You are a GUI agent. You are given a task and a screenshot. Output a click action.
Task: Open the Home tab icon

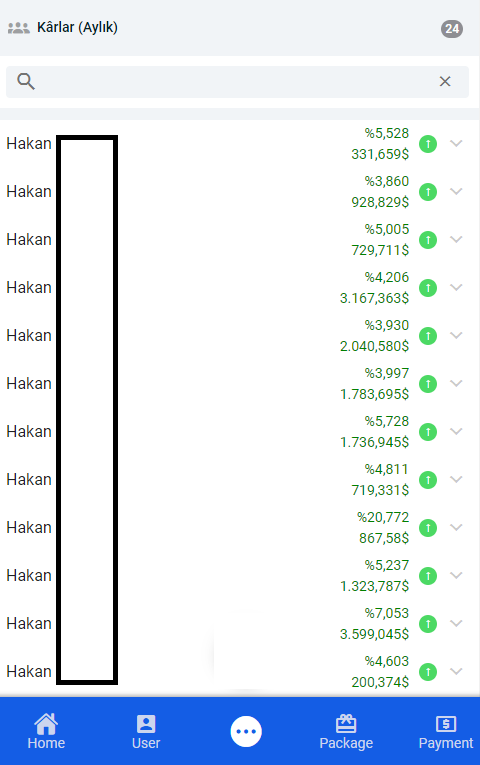pos(46,724)
